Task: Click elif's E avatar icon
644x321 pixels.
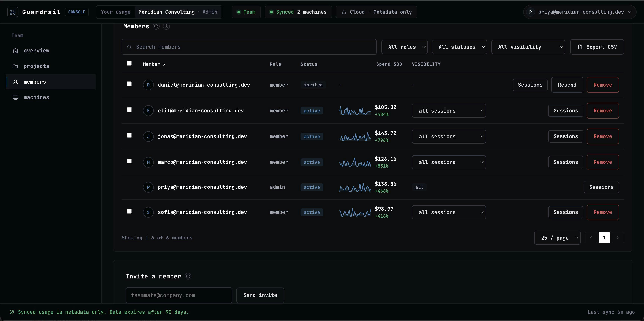Action: [148, 110]
